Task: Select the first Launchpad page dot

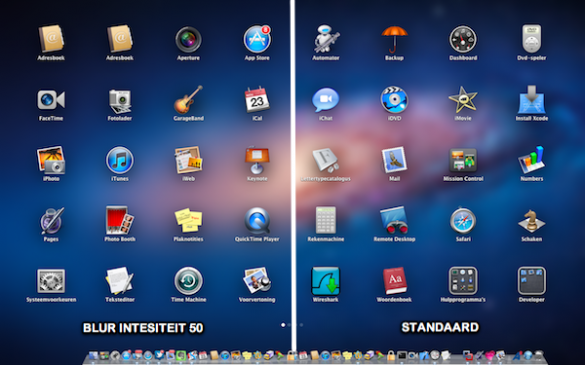Action: tap(283, 325)
